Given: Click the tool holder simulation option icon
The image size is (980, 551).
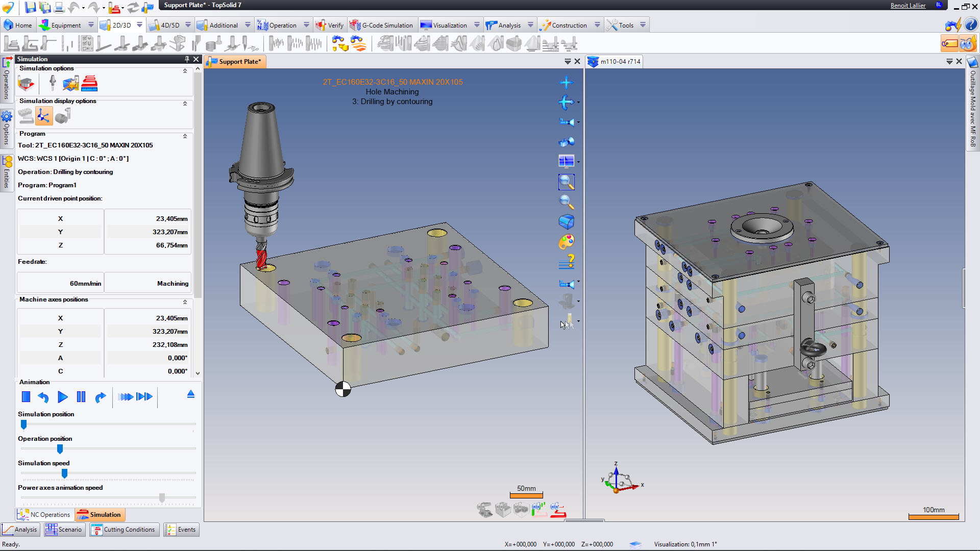Looking at the screenshot, I should (x=53, y=83).
